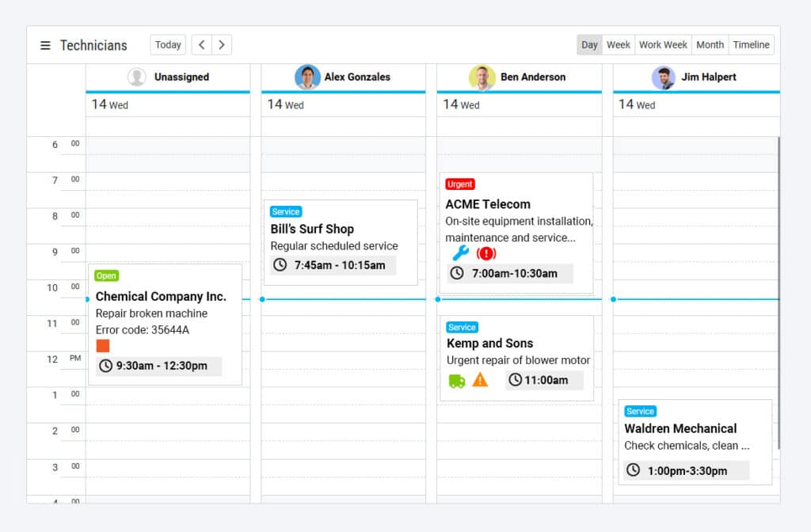811x532 pixels.
Task: Switch to the Month view
Action: (x=710, y=44)
